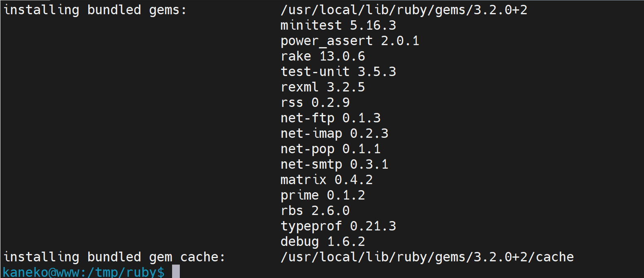Click the terminal cursor block after the prompt
This screenshot has width=644, height=278.
click(176, 271)
